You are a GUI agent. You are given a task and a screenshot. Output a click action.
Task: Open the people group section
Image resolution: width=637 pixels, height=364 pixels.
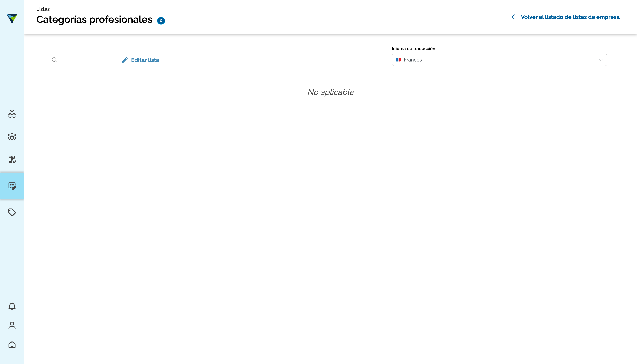[12, 137]
